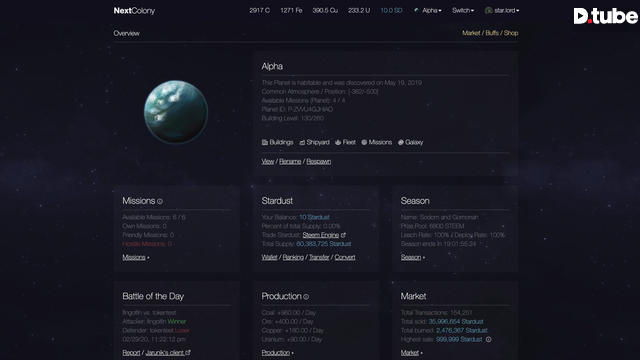Click the 2917 C coal resource counter
The width and height of the screenshot is (640, 360).
[260, 11]
